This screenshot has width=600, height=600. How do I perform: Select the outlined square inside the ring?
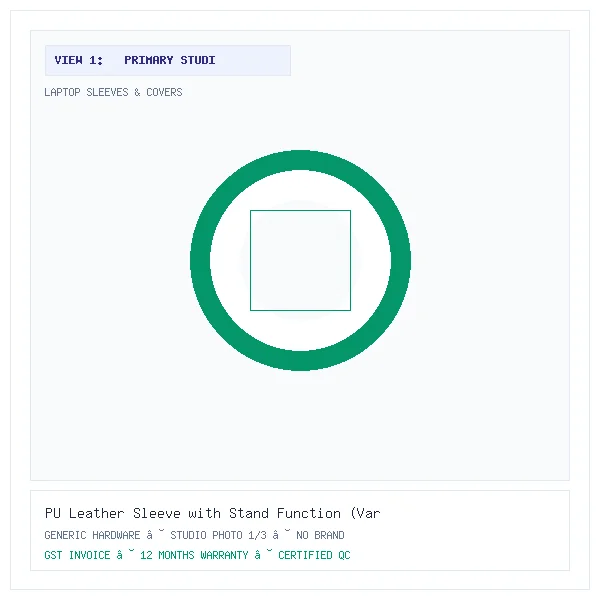(x=300, y=260)
